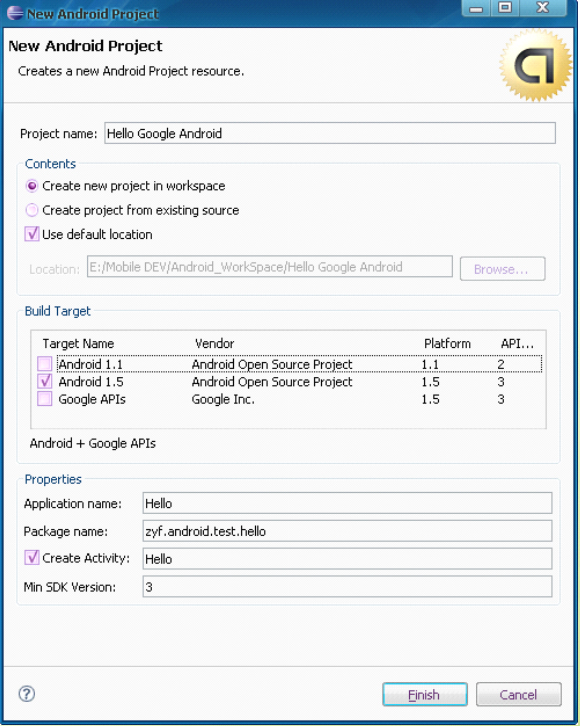This screenshot has width=580, height=726.
Task: Click the Finish button
Action: pyautogui.click(x=424, y=695)
